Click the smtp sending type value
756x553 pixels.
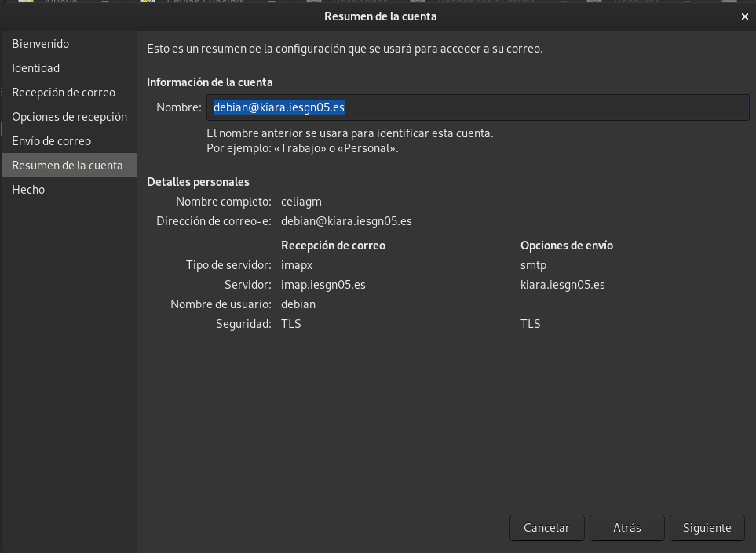pos(533,265)
